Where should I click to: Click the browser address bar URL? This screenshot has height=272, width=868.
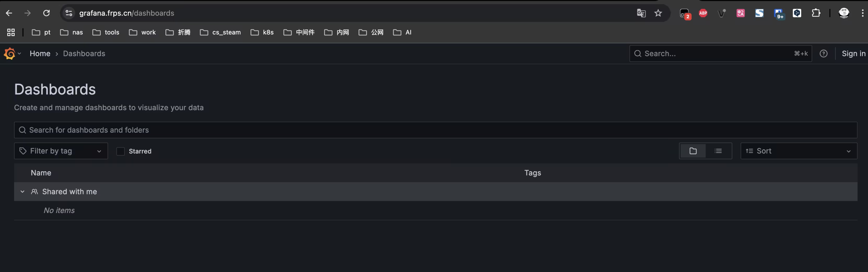point(127,13)
